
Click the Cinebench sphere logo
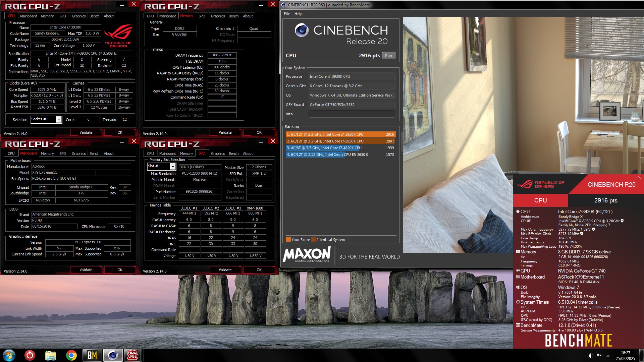pyautogui.click(x=302, y=30)
